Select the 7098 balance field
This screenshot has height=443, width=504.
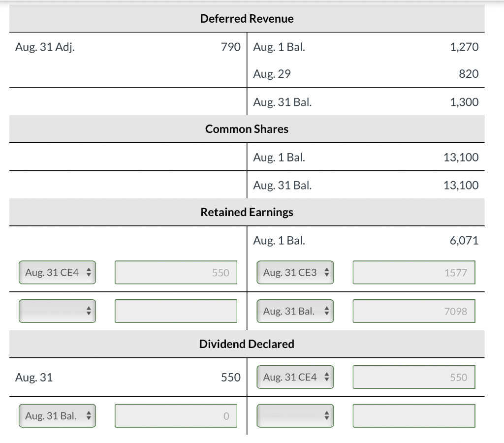pos(413,311)
